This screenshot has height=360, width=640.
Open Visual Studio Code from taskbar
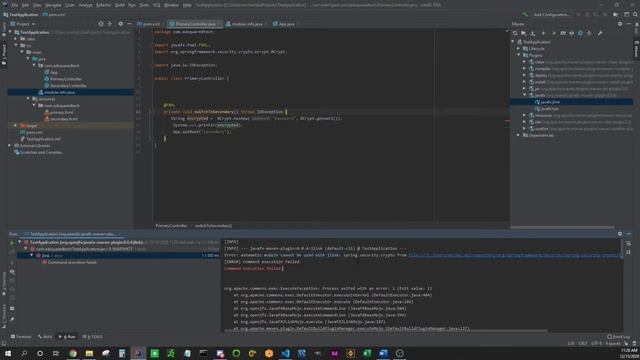(x=285, y=353)
